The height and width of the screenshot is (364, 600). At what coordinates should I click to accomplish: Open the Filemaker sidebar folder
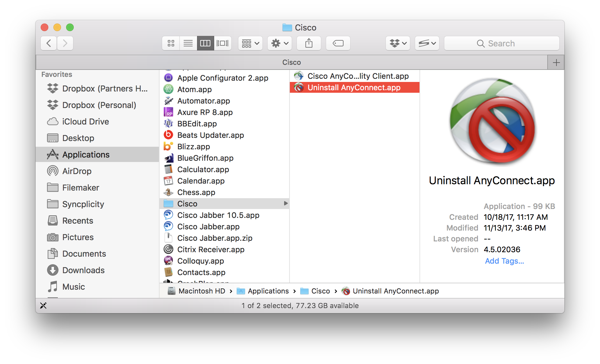pos(97,188)
